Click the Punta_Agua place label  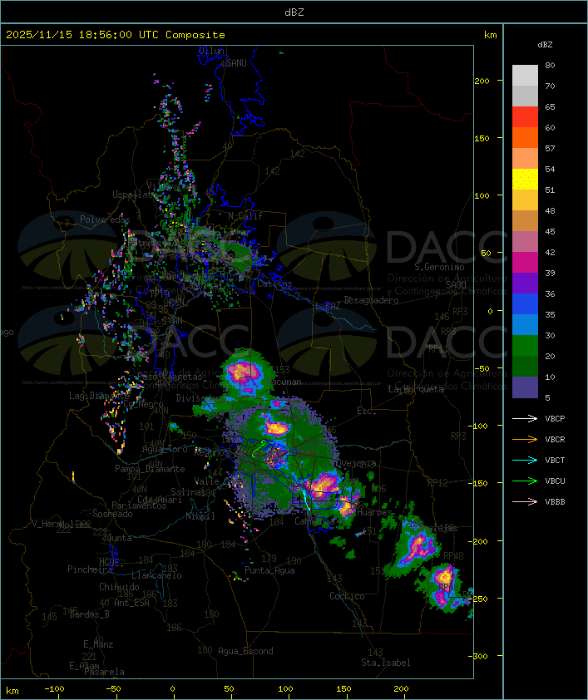click(269, 570)
